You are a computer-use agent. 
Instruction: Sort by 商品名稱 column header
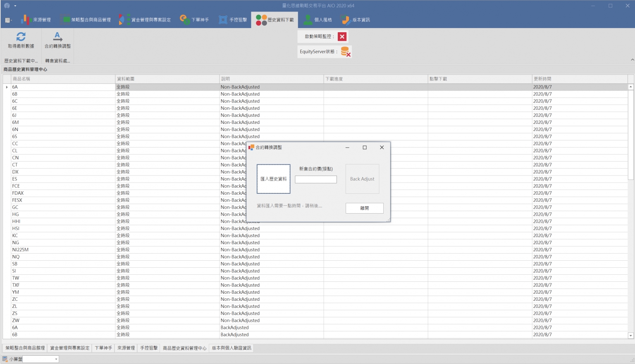[63, 79]
